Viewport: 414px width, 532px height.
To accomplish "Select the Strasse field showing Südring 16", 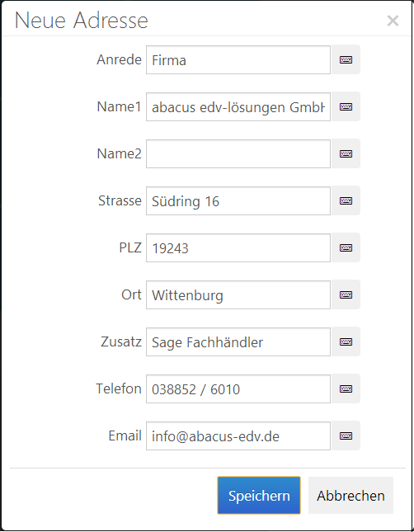I will tap(238, 200).
